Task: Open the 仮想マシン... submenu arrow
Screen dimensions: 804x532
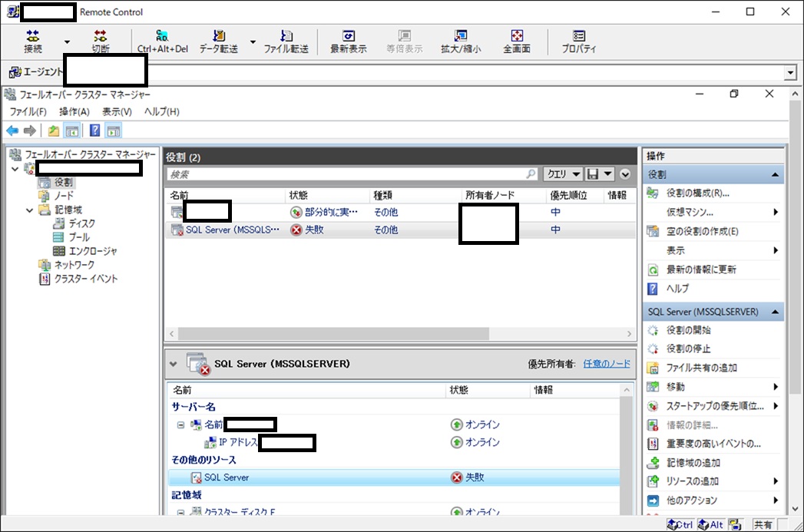Action: click(776, 212)
